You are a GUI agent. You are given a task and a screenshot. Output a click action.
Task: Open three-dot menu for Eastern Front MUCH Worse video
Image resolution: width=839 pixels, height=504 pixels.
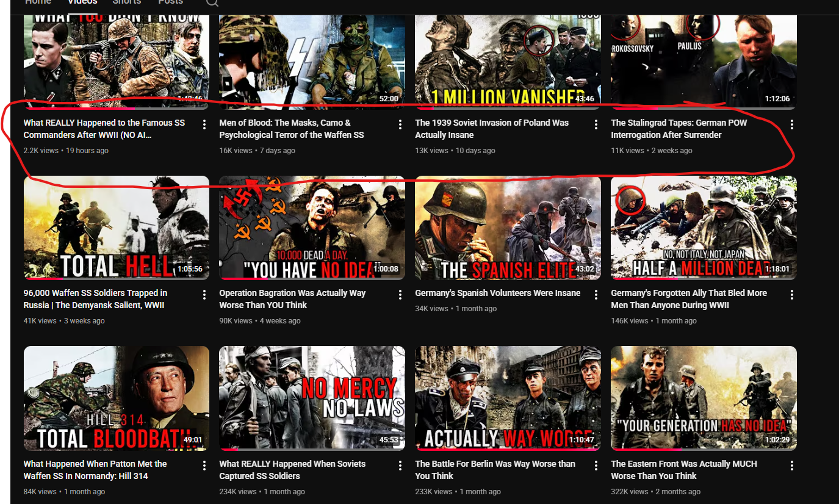pyautogui.click(x=792, y=466)
